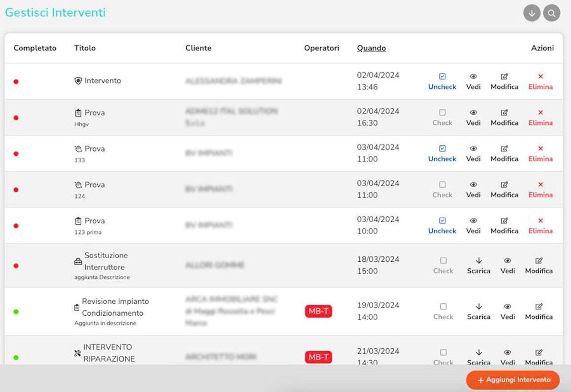Delete the Prova 133 intervention
Image resolution: width=571 pixels, height=392 pixels.
[541, 154]
